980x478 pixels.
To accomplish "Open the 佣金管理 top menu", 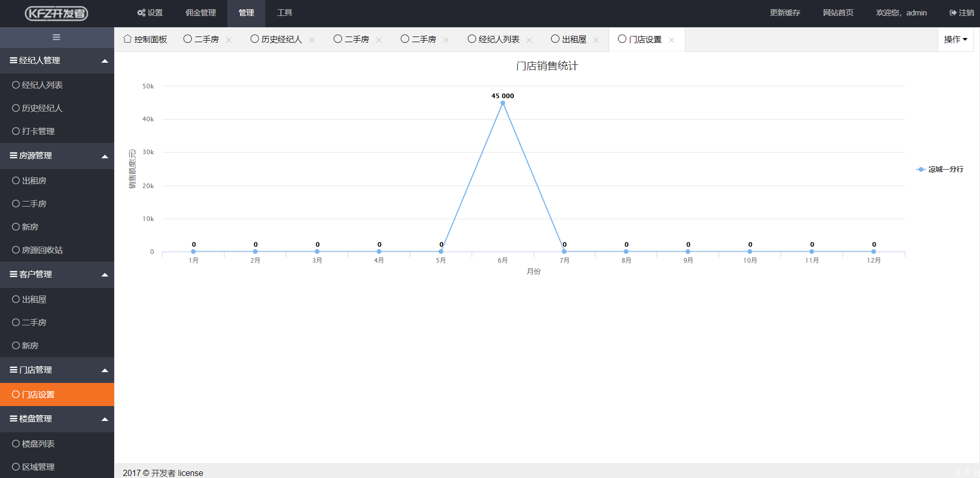I will pos(201,13).
